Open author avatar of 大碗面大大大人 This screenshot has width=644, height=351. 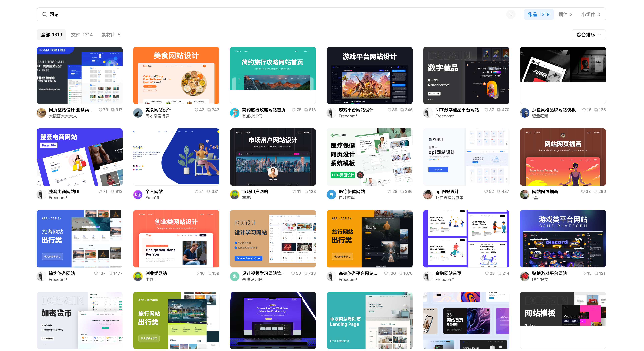pyautogui.click(x=41, y=113)
